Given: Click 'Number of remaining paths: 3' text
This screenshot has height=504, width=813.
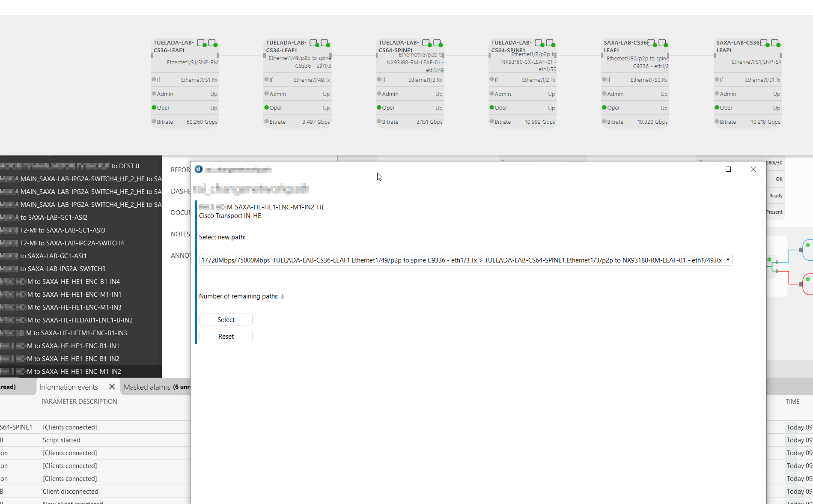Looking at the screenshot, I should tap(241, 296).
